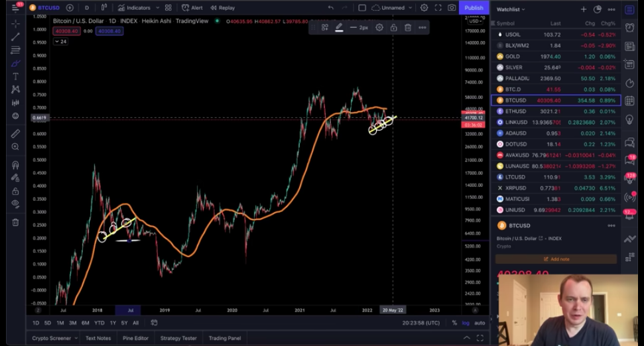Set the 1D time range

tap(36, 323)
